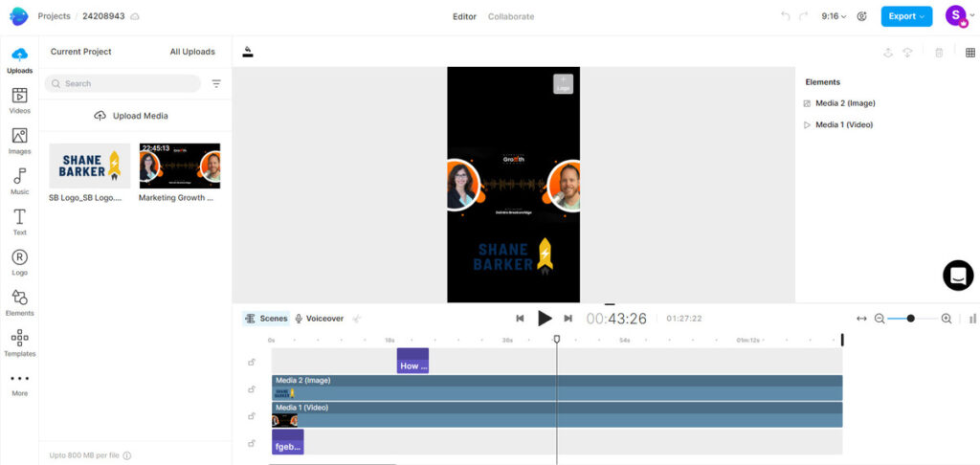The image size is (980, 465).
Task: Open the chat support bubble
Action: 958,275
